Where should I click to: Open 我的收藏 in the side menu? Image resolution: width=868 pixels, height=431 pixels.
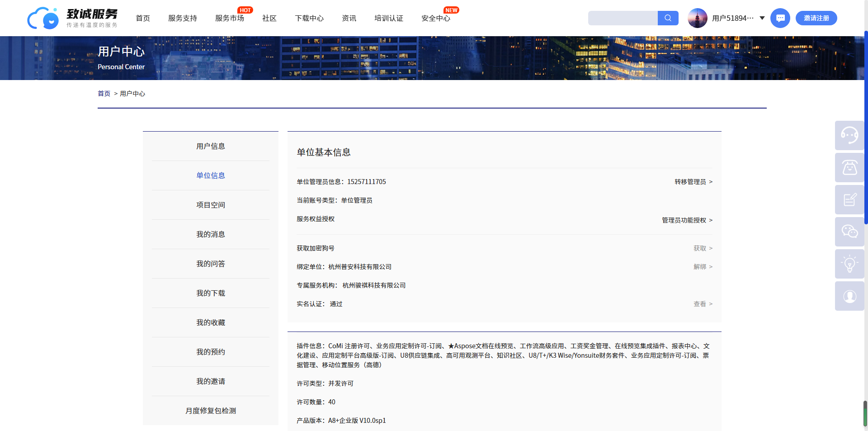(x=211, y=322)
